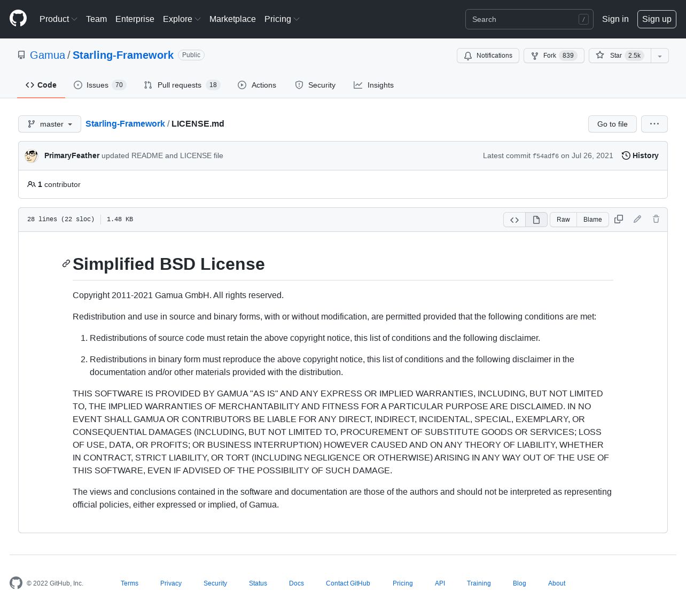Click the '28 lines (22 sloc)' text

[x=61, y=220]
